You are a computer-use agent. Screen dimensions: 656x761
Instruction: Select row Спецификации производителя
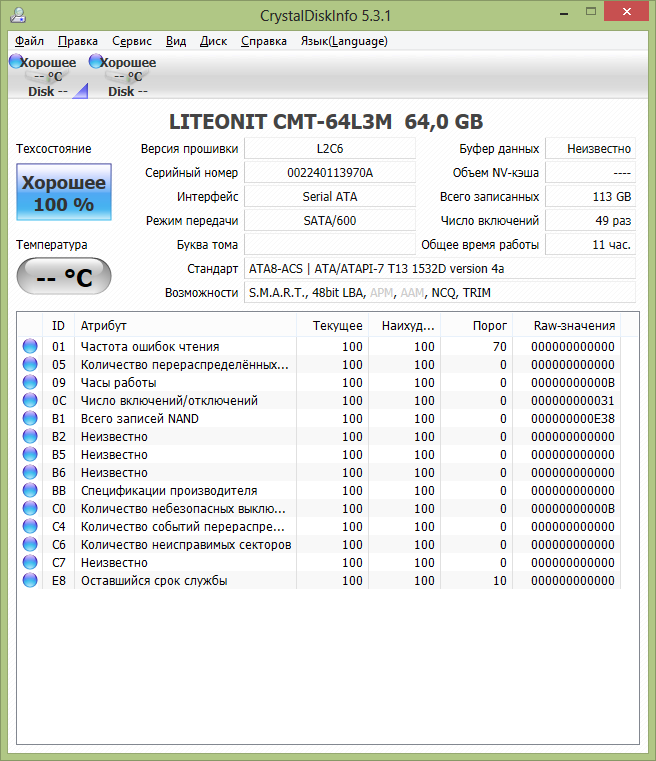click(x=319, y=490)
